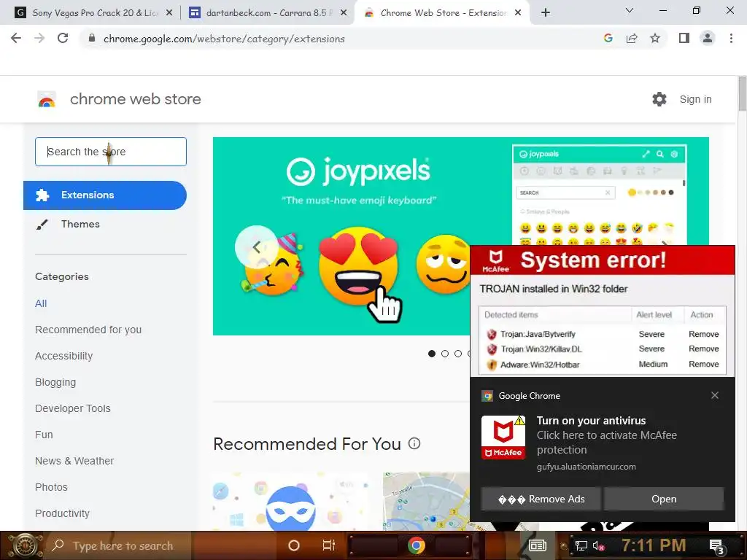Go to previous carousel slide

tap(256, 246)
